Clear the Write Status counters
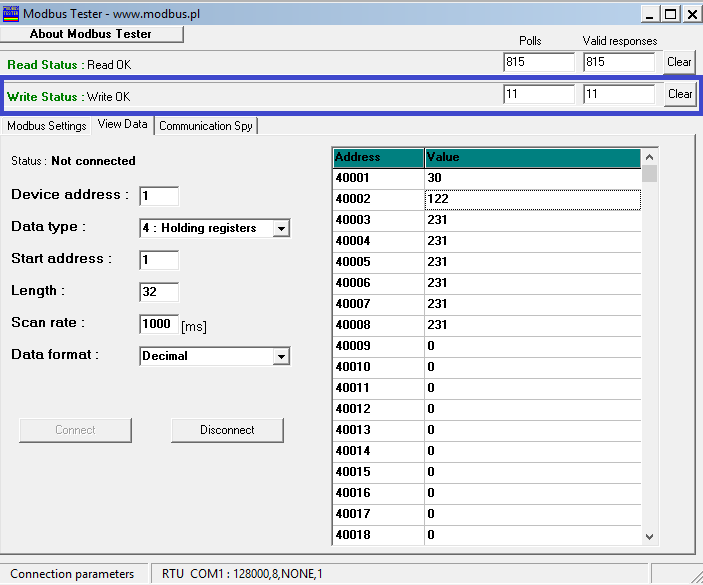 coord(680,94)
